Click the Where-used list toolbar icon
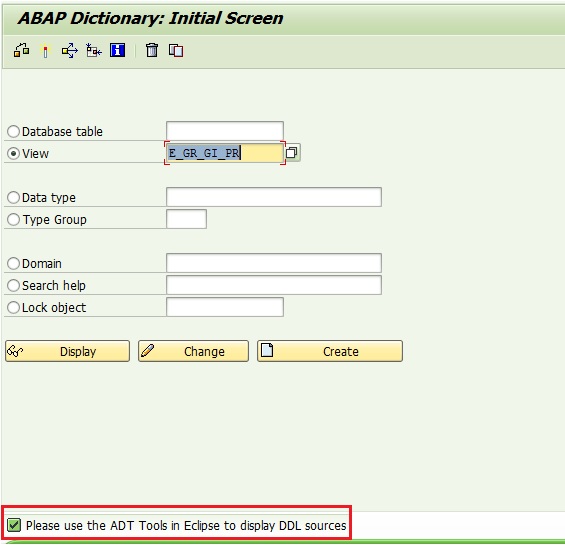Screen dimensions: 565x545 click(x=70, y=50)
